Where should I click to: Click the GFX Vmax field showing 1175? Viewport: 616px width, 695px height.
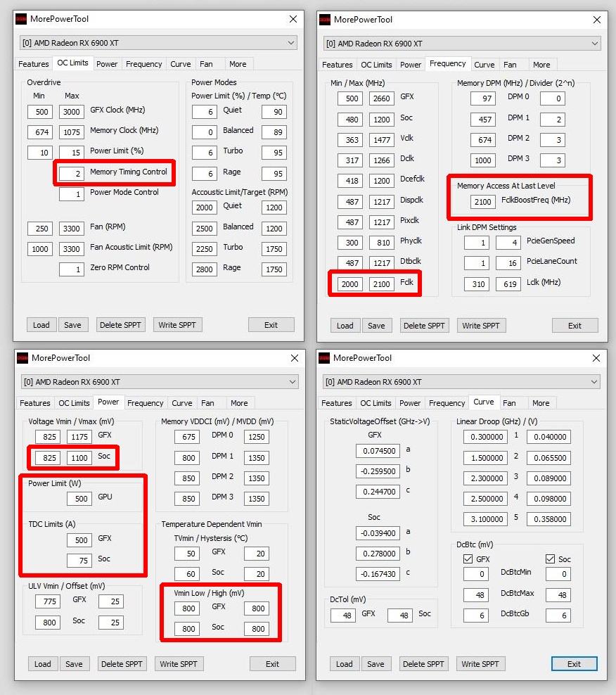coord(79,437)
